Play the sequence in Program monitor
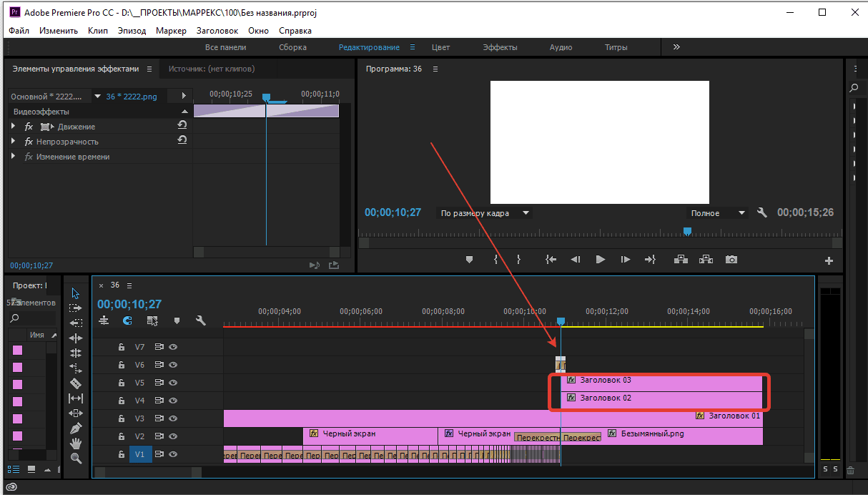Viewport: 868px width, 495px height. (x=601, y=260)
